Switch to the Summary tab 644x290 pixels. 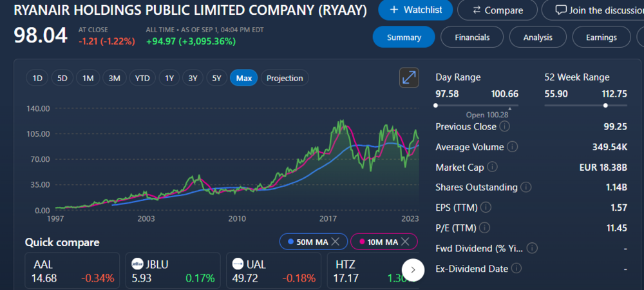click(404, 37)
